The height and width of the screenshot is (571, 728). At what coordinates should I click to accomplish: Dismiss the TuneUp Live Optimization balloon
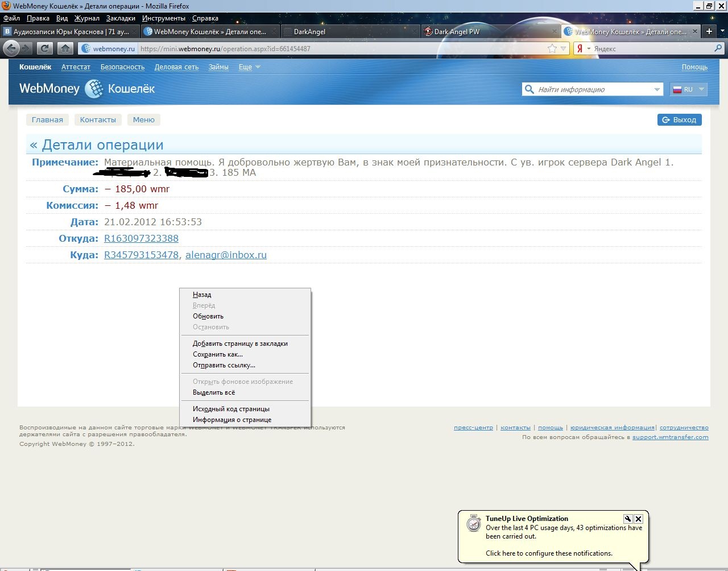pyautogui.click(x=638, y=519)
